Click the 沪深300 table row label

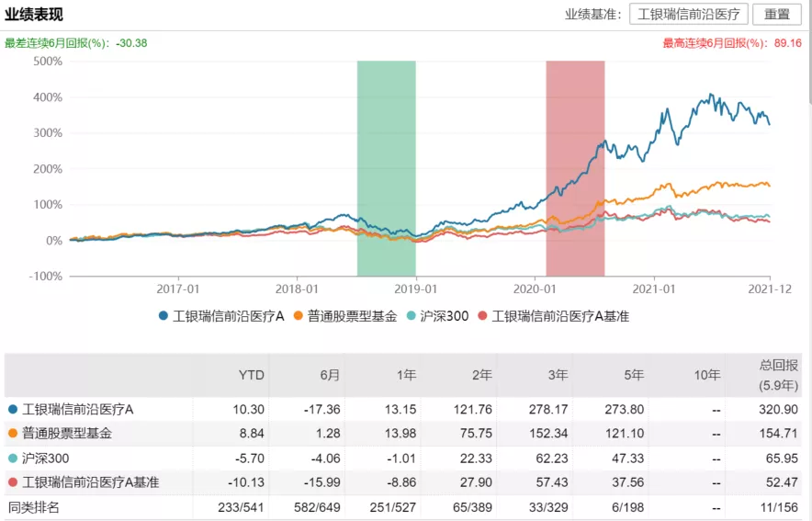(46, 459)
